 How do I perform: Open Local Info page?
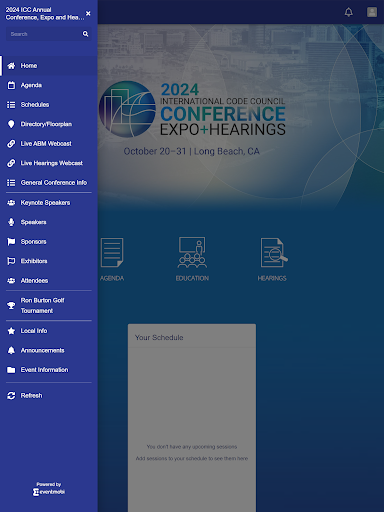tap(49, 331)
